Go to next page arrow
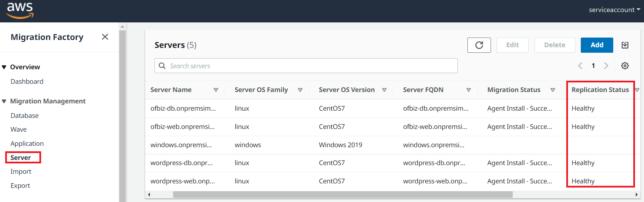 coord(606,66)
